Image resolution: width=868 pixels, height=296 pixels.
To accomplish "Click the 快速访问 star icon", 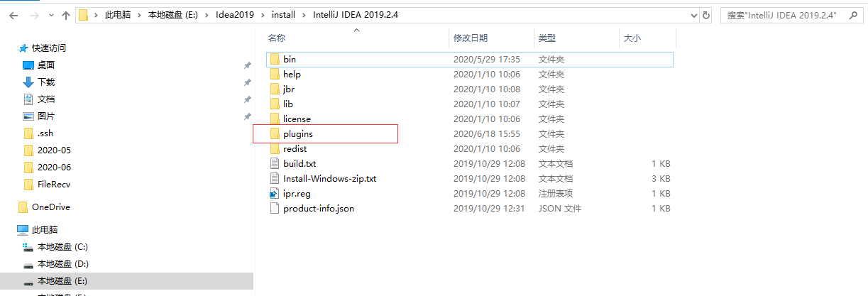I will pyautogui.click(x=23, y=48).
